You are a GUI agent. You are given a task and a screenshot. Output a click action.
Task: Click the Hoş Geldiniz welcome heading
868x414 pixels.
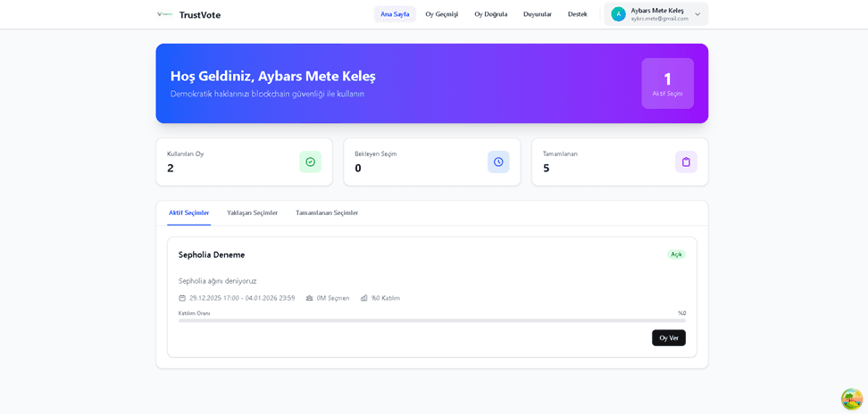coord(273,76)
